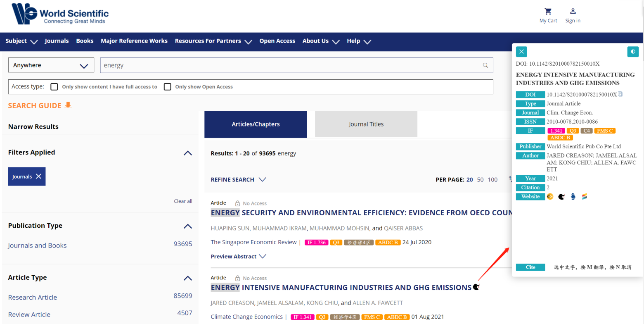The height and width of the screenshot is (324, 644).
Task: Click the Cite button in popup
Action: tap(530, 267)
